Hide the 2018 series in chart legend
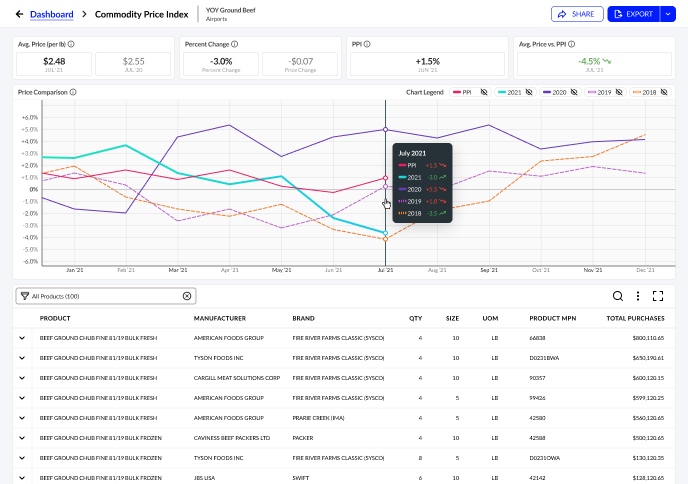This screenshot has width=688, height=484. [x=664, y=92]
